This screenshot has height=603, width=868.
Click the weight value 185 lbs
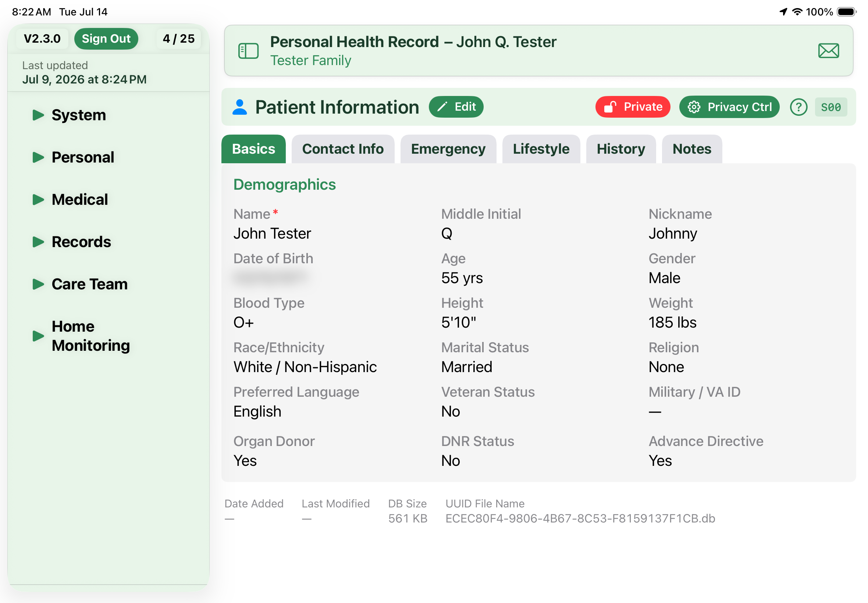click(x=672, y=322)
